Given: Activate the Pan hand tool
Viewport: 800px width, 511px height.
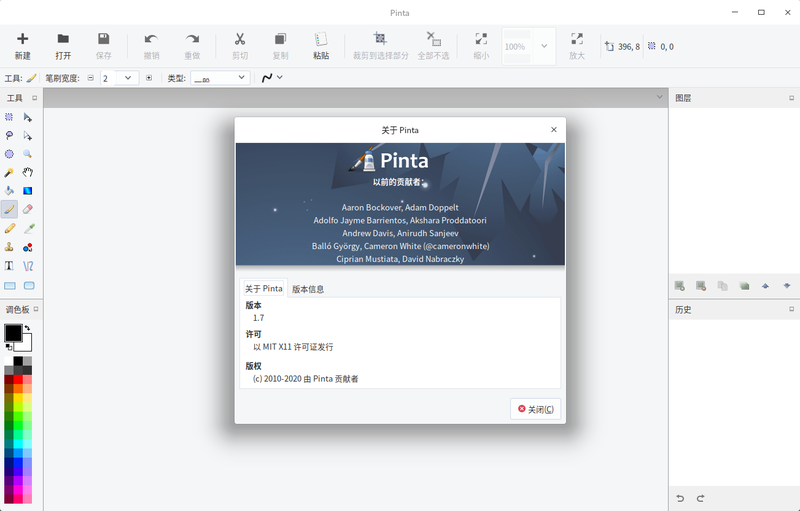Looking at the screenshot, I should coord(28,172).
